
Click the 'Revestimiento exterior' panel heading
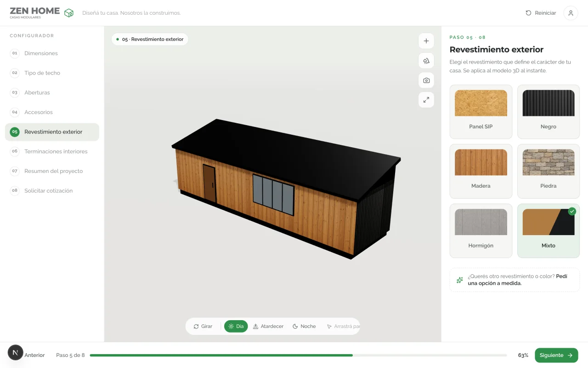pos(497,50)
